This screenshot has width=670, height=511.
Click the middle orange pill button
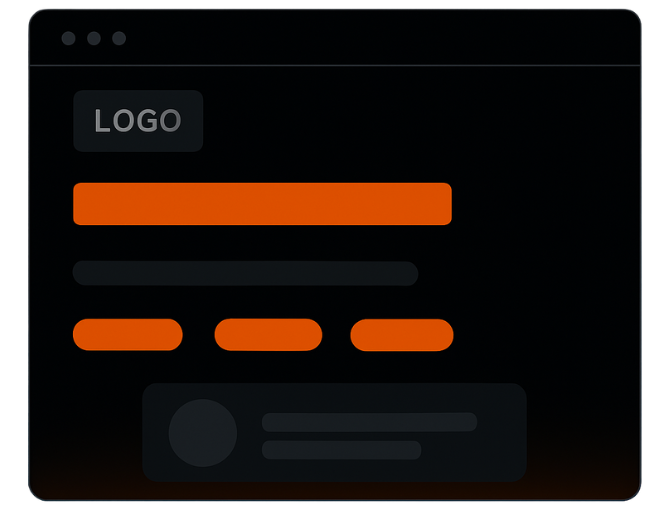(x=268, y=335)
